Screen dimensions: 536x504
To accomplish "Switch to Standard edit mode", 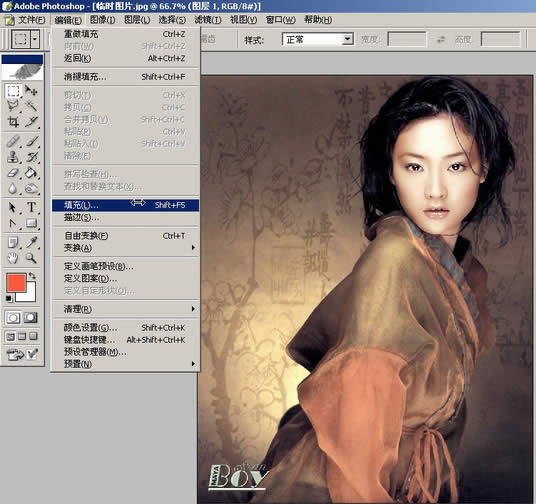I will (x=13, y=318).
